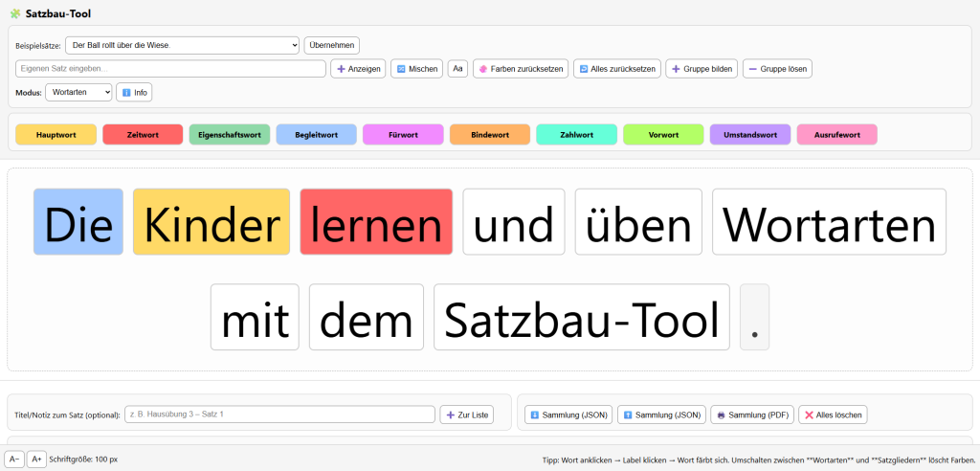This screenshot has width=980, height=471.
Task: Add the sentence with Zur Liste
Action: point(467,415)
